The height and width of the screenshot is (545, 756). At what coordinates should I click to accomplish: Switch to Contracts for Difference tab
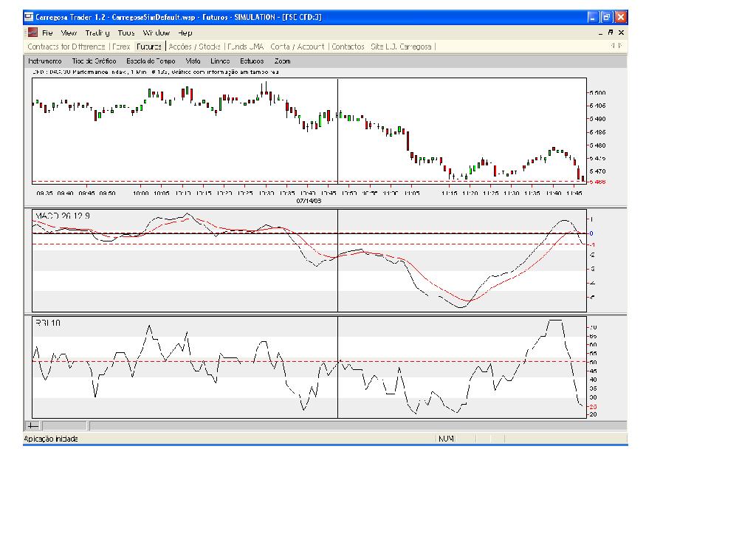[x=66, y=47]
